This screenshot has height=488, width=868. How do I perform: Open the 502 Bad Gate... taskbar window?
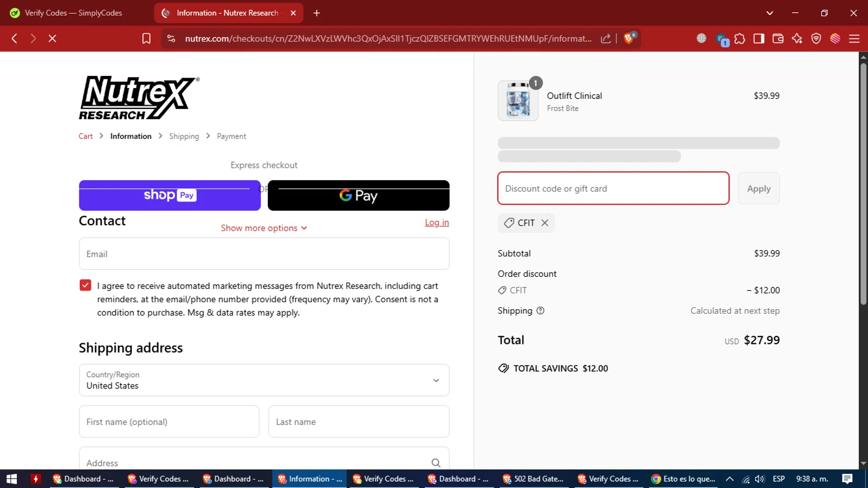[532, 479]
